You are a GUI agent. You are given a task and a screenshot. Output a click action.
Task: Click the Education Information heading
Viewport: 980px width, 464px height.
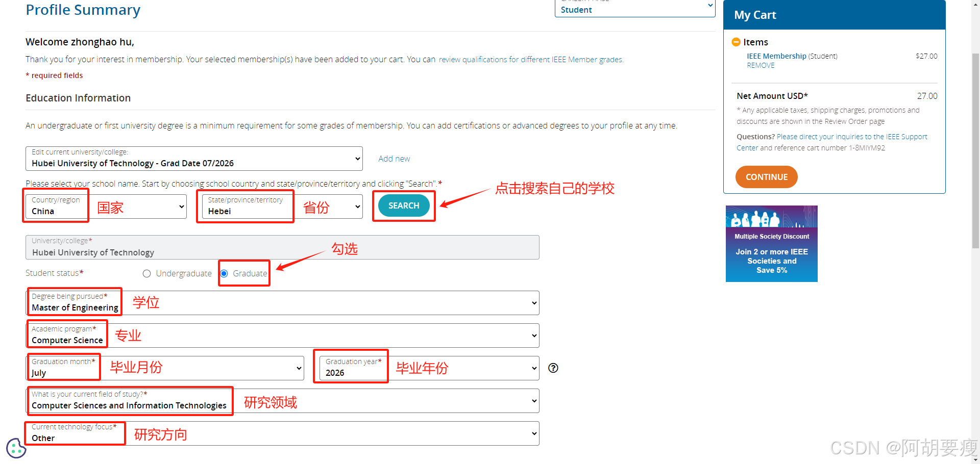coord(78,98)
